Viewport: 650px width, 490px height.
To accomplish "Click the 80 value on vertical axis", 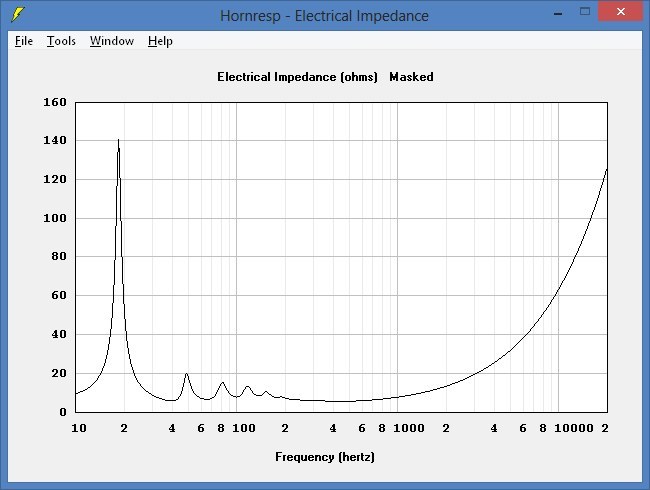I will coord(59,257).
